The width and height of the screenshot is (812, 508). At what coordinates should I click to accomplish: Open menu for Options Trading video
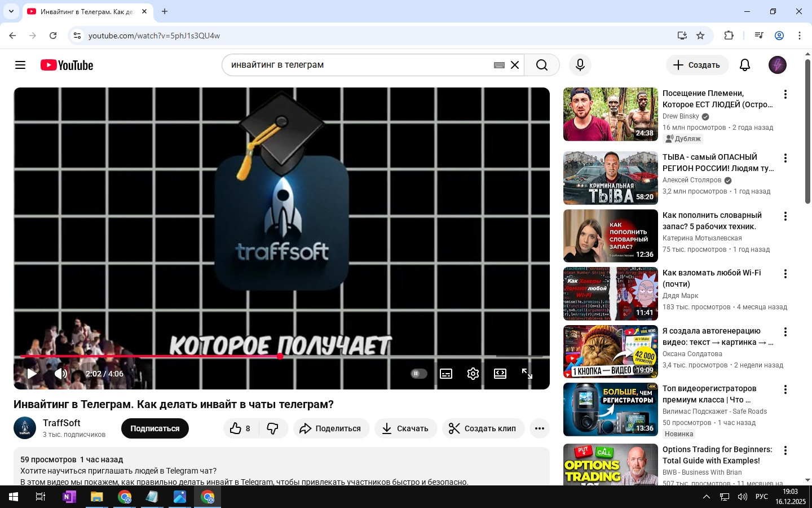(x=785, y=450)
